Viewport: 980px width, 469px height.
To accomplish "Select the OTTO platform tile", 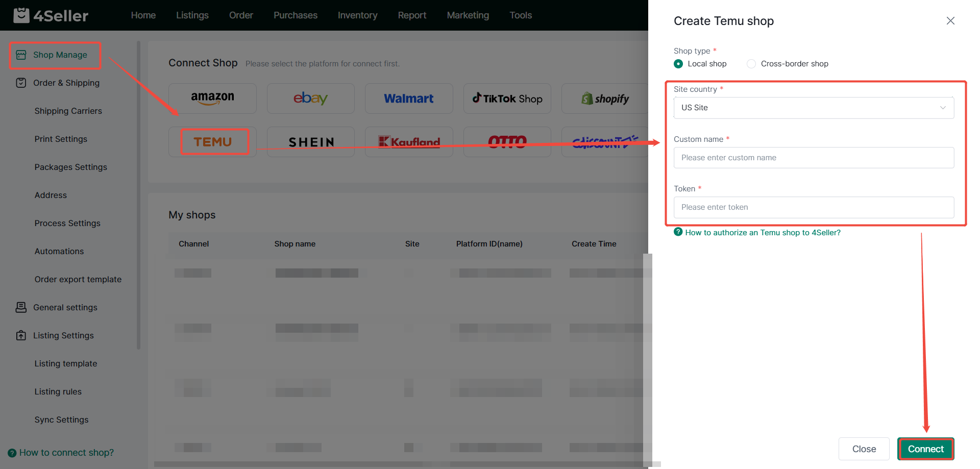I will (507, 142).
